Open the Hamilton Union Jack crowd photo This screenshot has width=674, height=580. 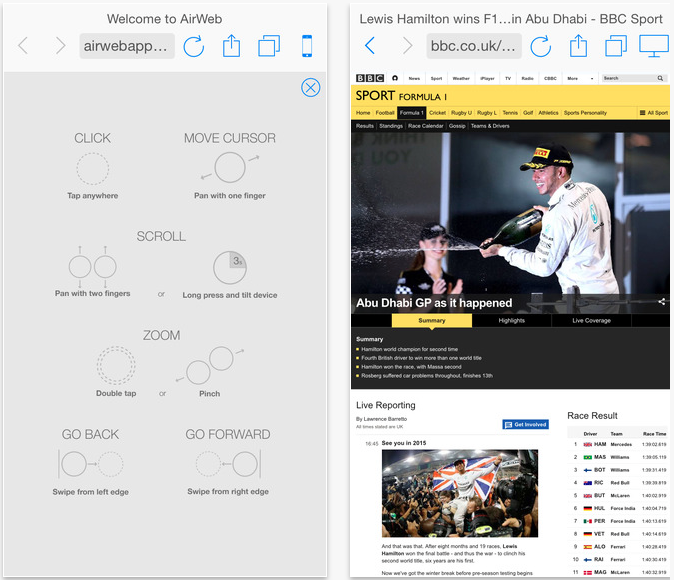pos(460,493)
